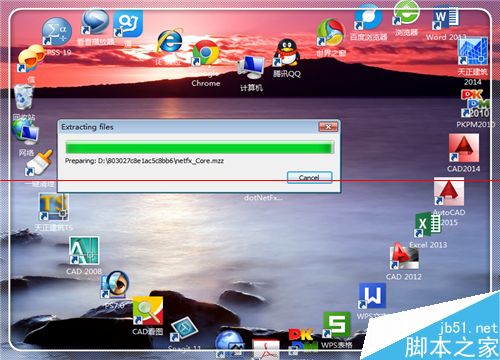Open the 网络 network icon

tap(25, 132)
